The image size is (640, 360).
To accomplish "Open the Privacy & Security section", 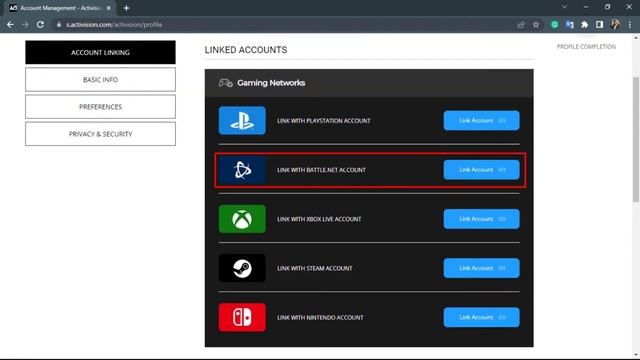I will pos(100,134).
